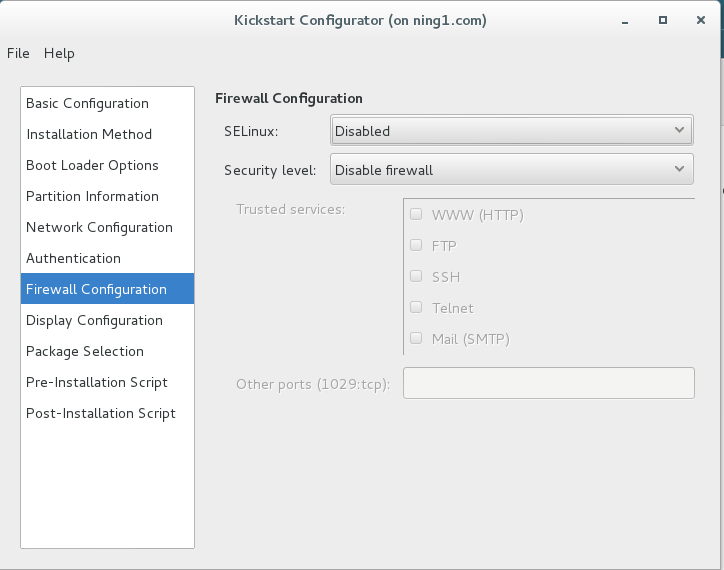This screenshot has height=570, width=724.
Task: Open Post-Installation Script section
Action: (101, 413)
